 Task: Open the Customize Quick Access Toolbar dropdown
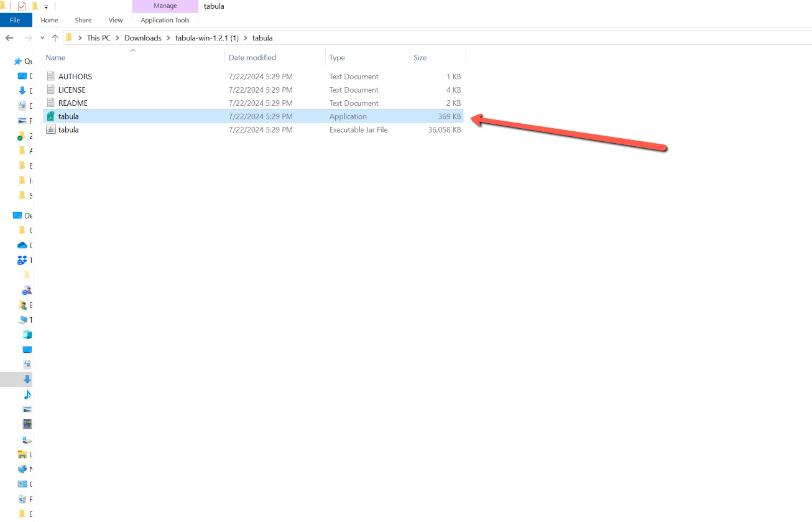click(46, 7)
